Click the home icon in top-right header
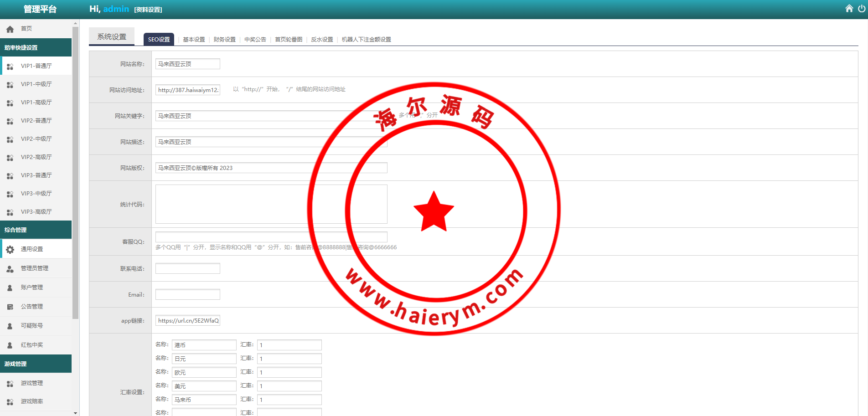Viewport: 868px width, 416px height. click(x=849, y=9)
